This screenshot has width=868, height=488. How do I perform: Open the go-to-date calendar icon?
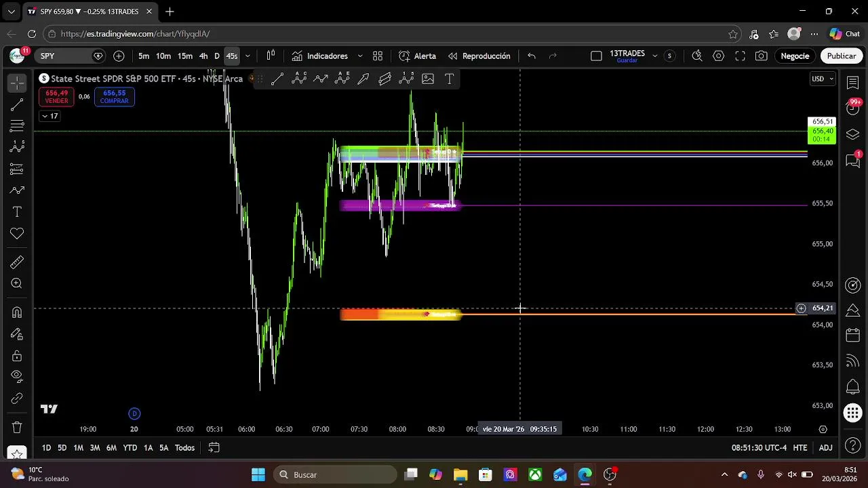click(214, 447)
